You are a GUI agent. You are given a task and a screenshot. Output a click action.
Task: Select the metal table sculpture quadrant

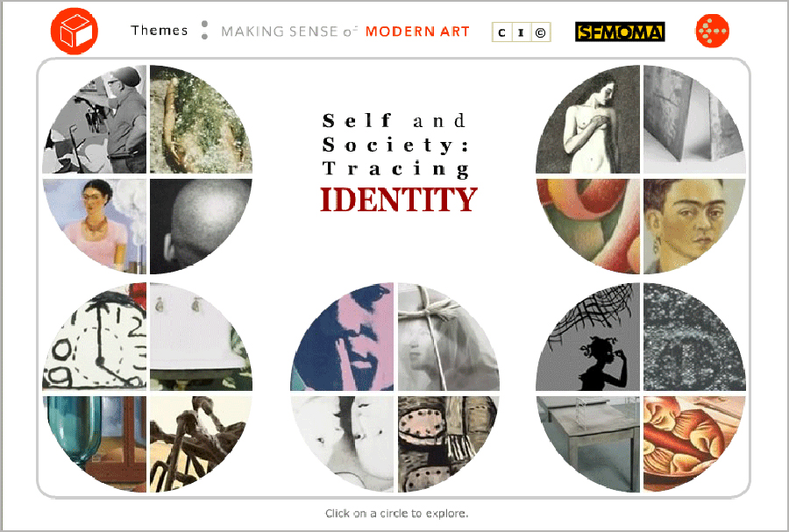[588, 443]
